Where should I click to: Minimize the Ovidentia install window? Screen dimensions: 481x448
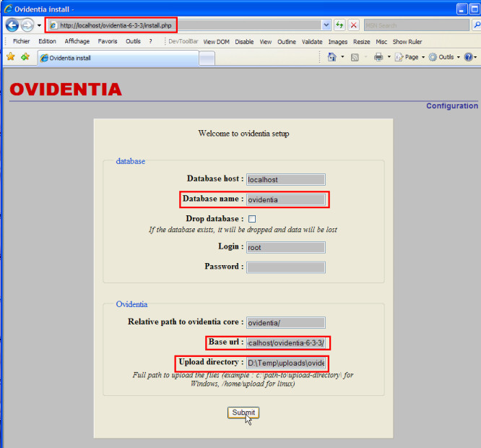tap(461, 9)
